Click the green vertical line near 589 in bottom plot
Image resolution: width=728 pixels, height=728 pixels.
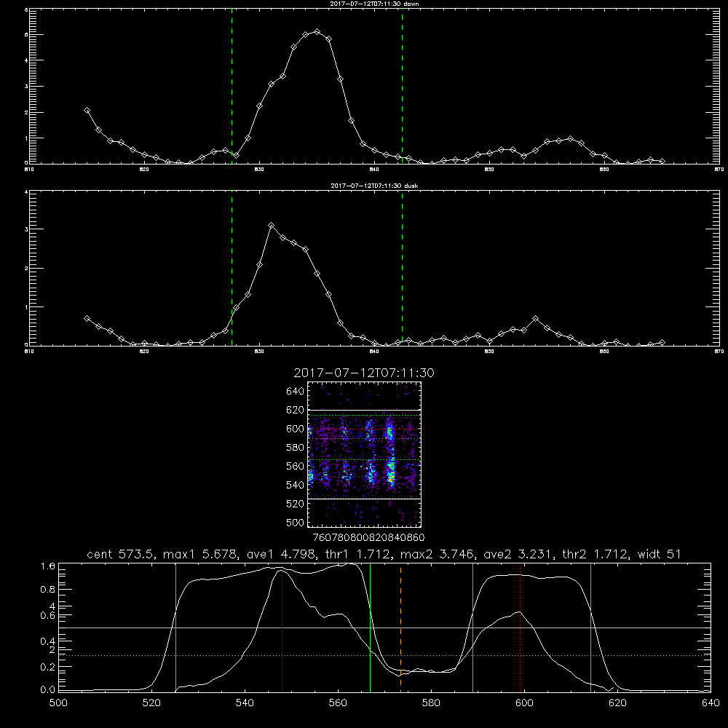pyautogui.click(x=472, y=628)
